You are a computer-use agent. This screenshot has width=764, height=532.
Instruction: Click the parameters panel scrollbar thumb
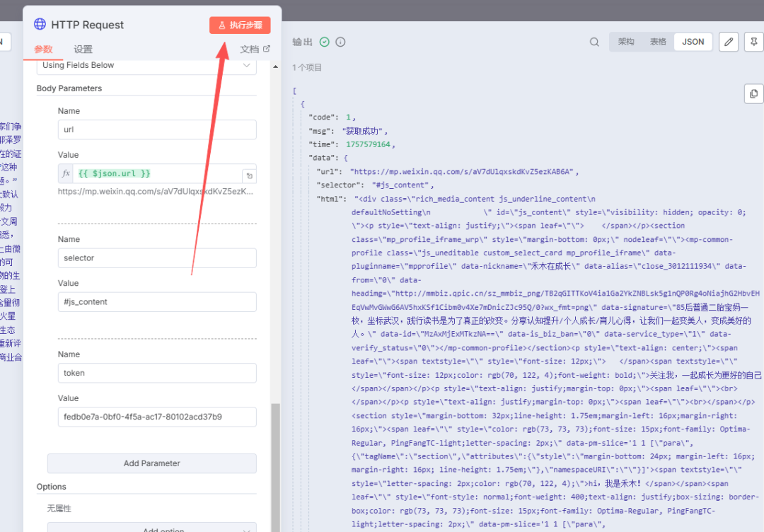(x=276, y=467)
